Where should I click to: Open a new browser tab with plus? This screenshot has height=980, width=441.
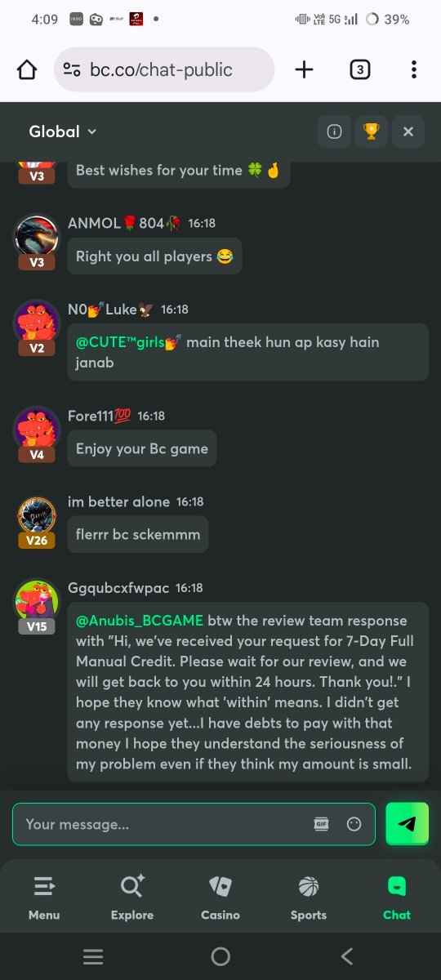(x=304, y=69)
